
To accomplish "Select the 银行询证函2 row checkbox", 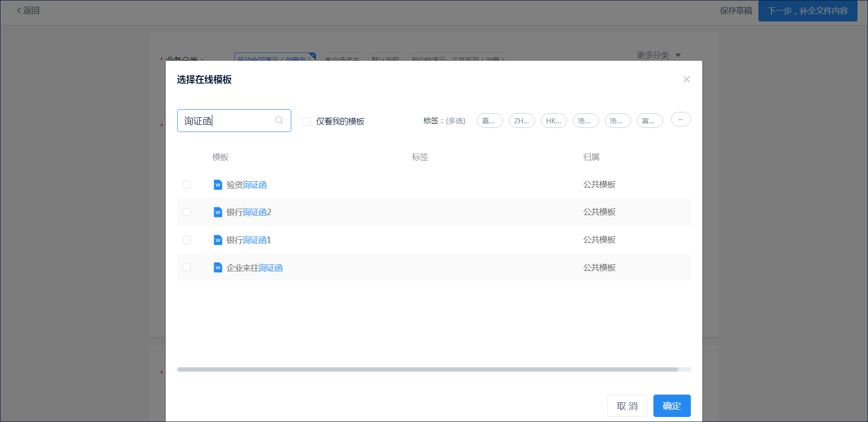I will [187, 212].
